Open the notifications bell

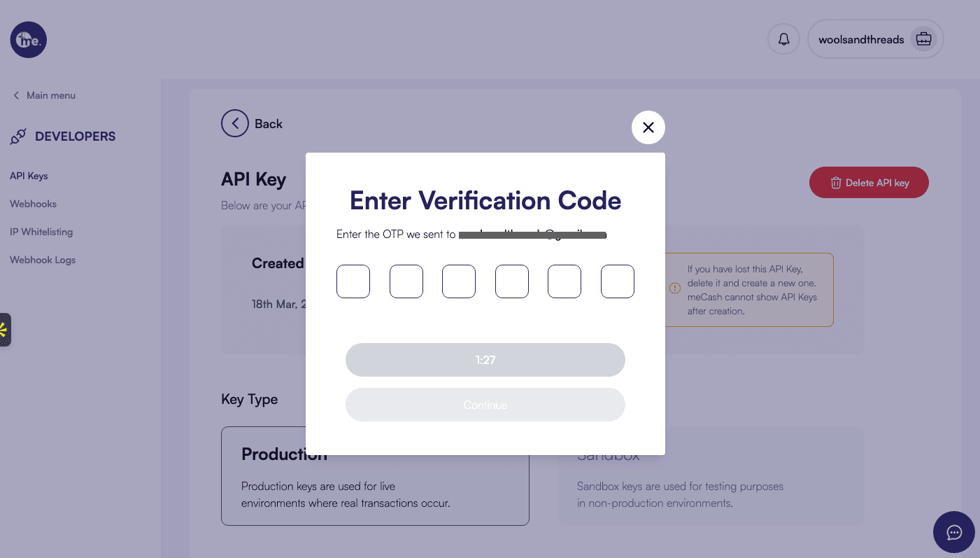point(784,39)
